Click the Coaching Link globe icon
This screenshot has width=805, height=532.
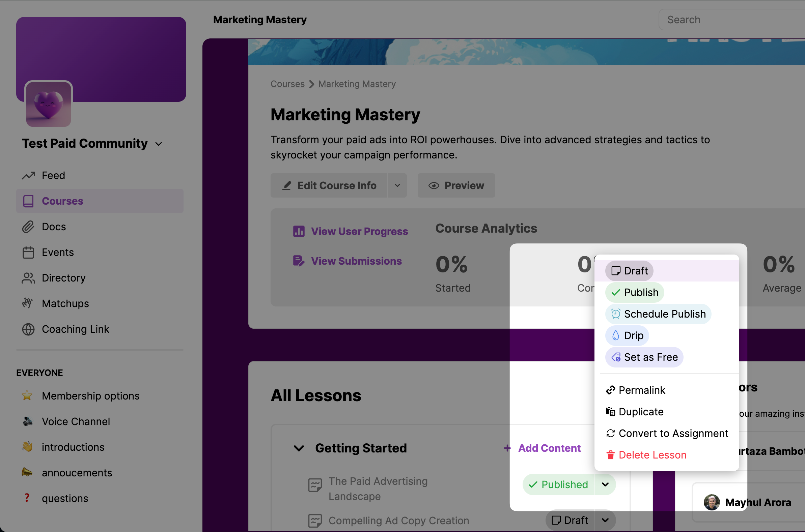click(29, 329)
